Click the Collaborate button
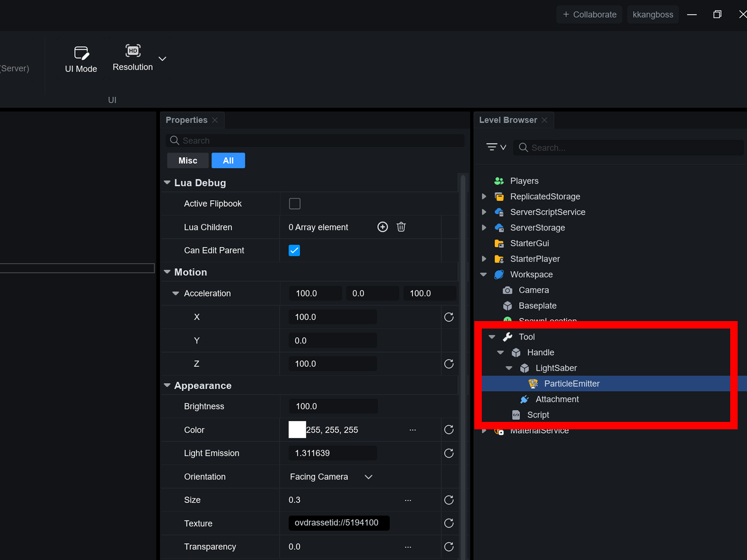Screen dimensions: 747x560 pos(589,14)
